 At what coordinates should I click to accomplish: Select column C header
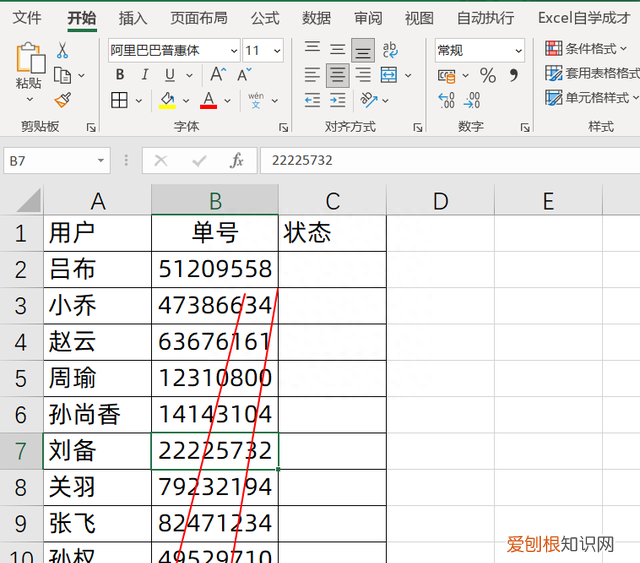[x=332, y=200]
